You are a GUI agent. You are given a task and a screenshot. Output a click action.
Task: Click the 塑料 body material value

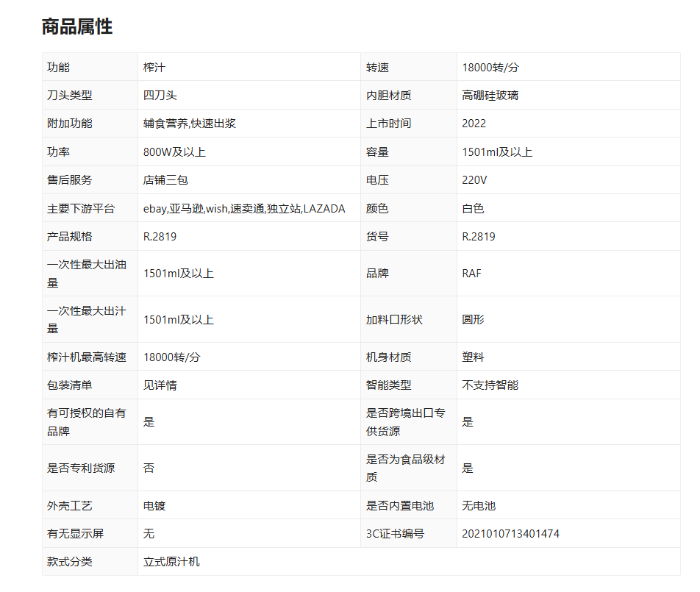[473, 357]
